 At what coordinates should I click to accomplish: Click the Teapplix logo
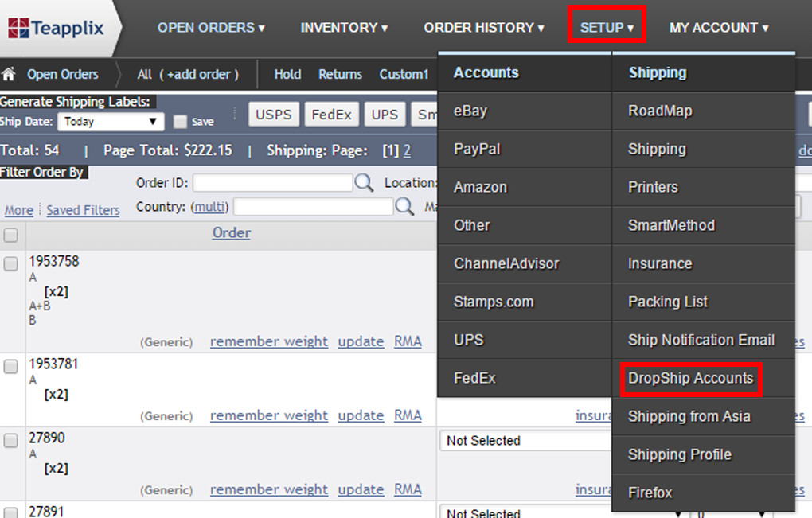coord(56,28)
